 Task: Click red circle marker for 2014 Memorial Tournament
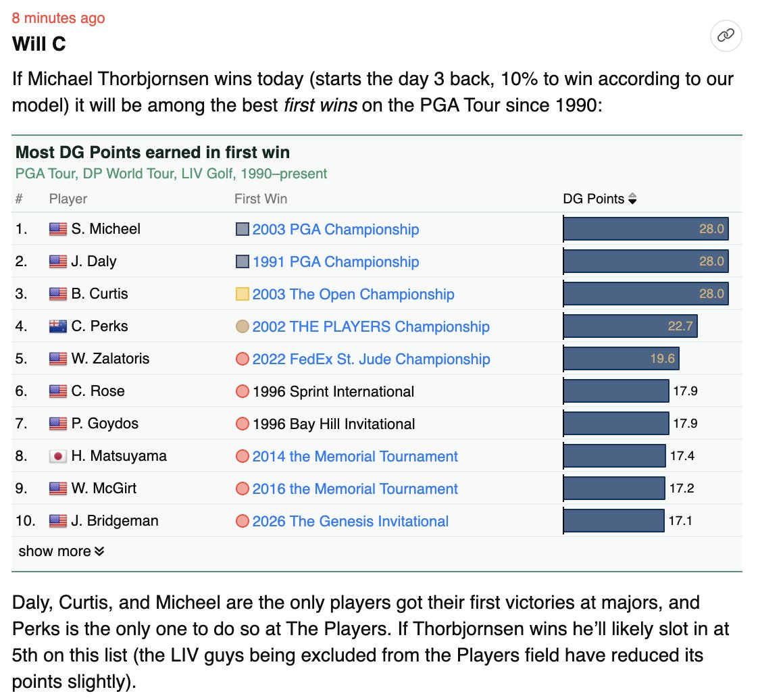pos(242,456)
